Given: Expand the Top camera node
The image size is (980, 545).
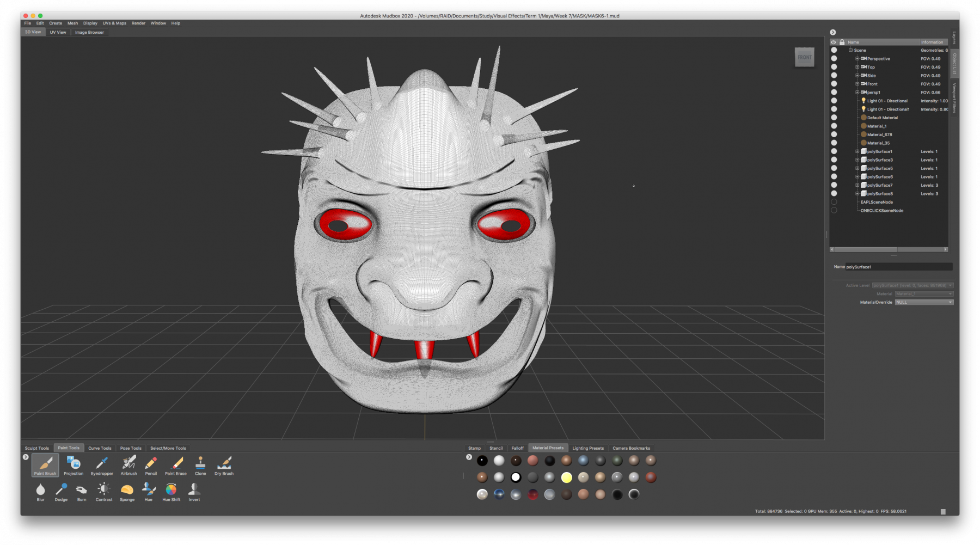Looking at the screenshot, I should [857, 67].
